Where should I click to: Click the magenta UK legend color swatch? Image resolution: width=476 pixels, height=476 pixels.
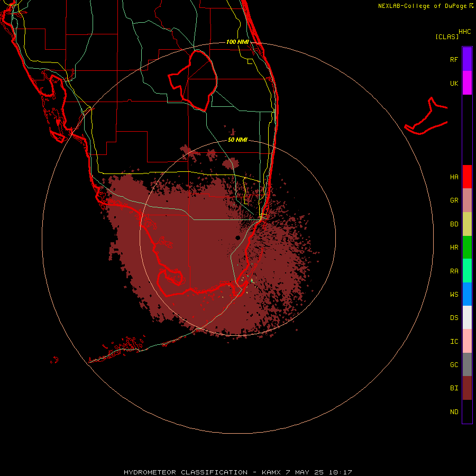tap(467, 83)
